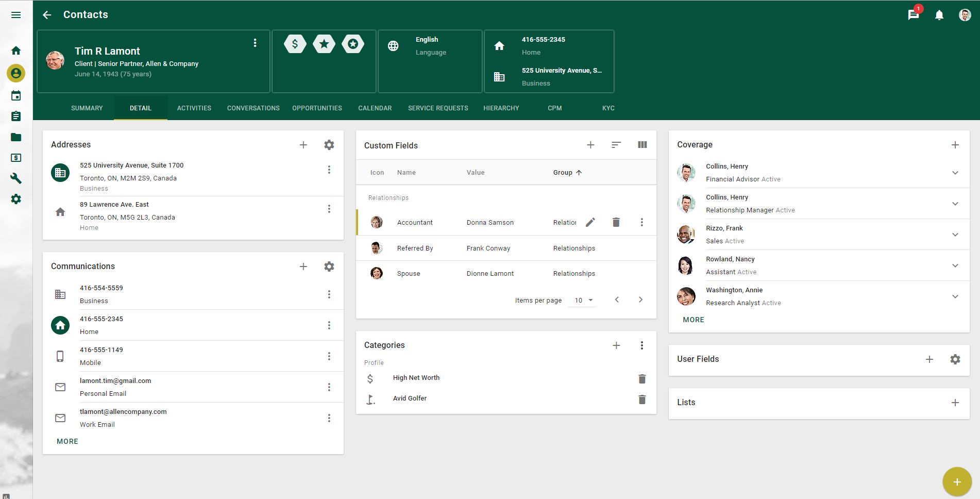Image resolution: width=980 pixels, height=499 pixels.
Task: Open the hamburger navigation menu
Action: click(16, 15)
